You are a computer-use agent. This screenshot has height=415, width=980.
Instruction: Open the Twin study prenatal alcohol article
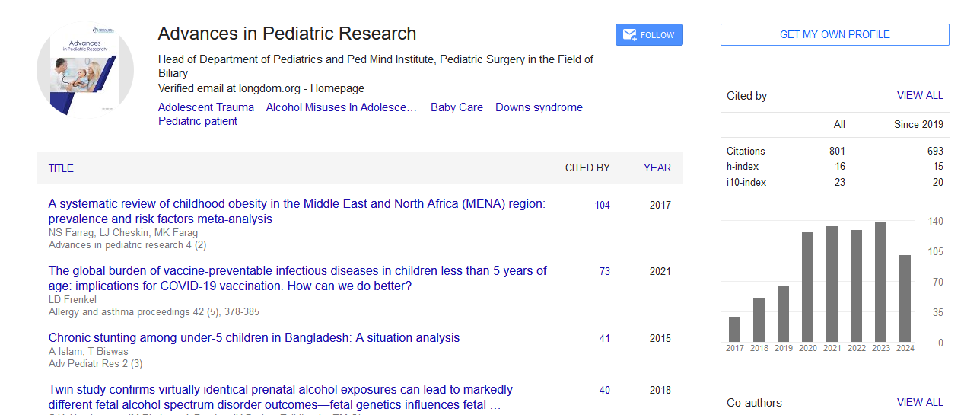[x=280, y=397]
